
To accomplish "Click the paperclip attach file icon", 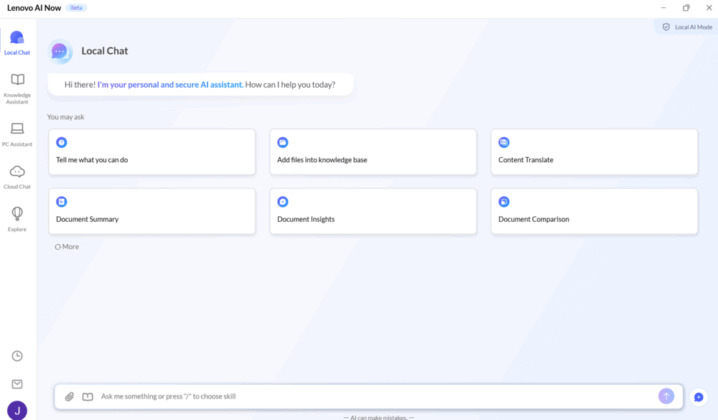I will click(x=69, y=396).
